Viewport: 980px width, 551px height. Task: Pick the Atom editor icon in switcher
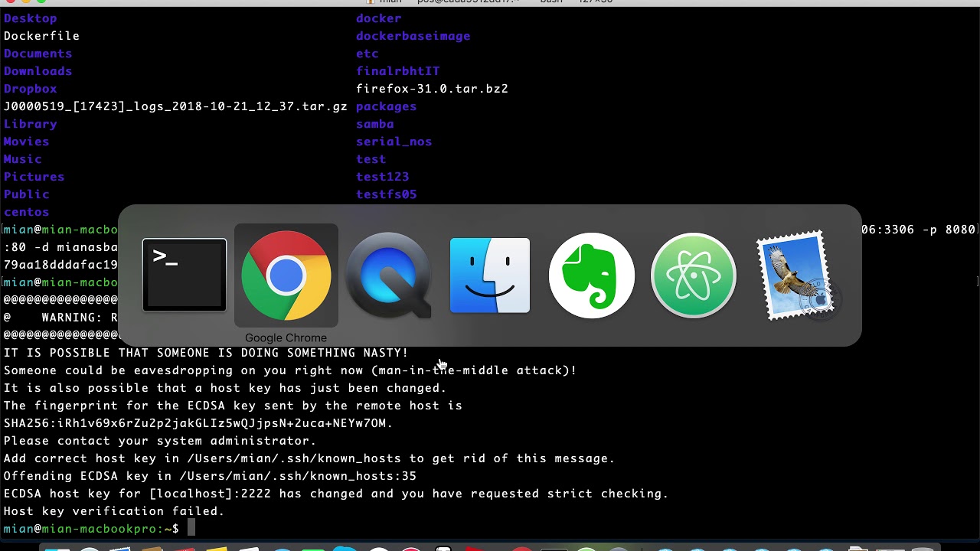point(694,275)
